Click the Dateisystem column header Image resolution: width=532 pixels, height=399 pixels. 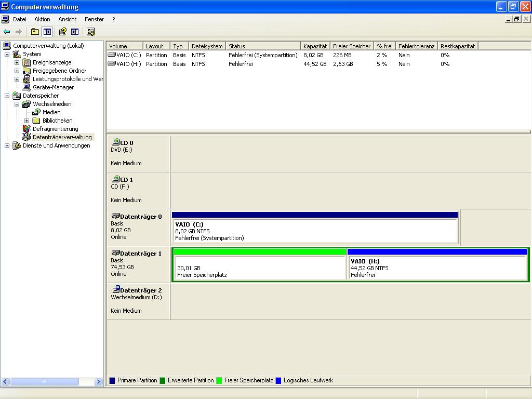pyautogui.click(x=207, y=46)
